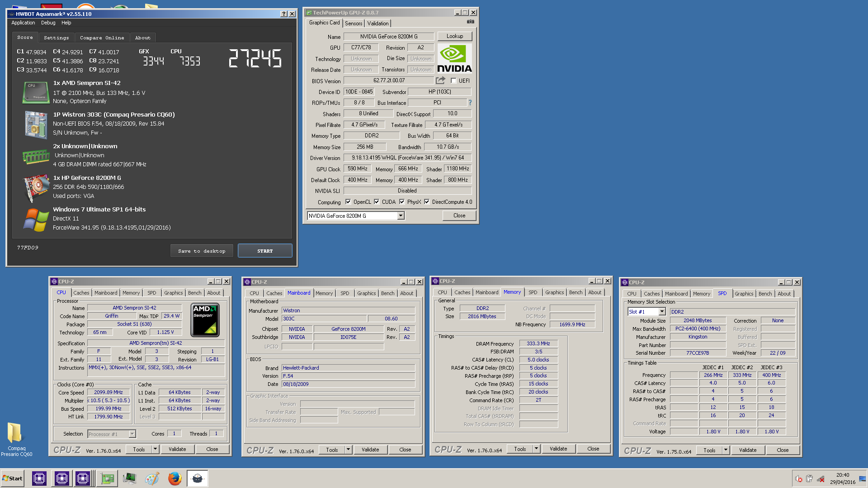Open the Settings tab in Aquamark
This screenshot has width=868, height=488.
pyautogui.click(x=57, y=38)
